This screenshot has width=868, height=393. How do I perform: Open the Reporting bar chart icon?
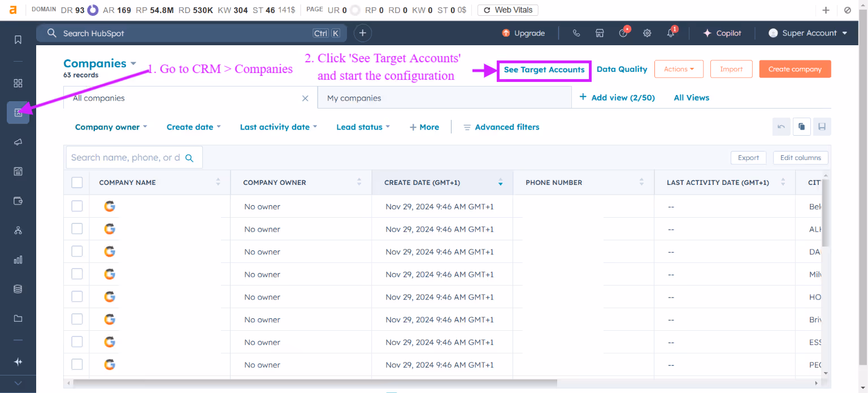pyautogui.click(x=18, y=260)
